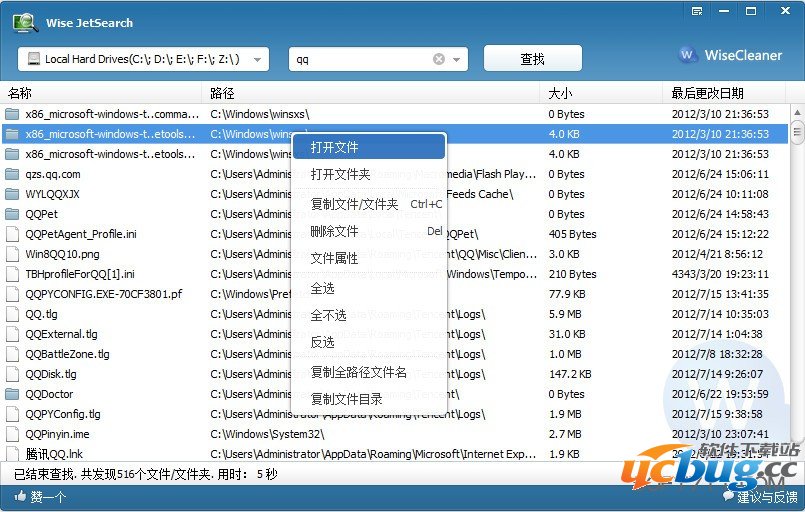805x512 pixels.
Task: Select the QQPinyin.ime file name
Action: [x=58, y=434]
